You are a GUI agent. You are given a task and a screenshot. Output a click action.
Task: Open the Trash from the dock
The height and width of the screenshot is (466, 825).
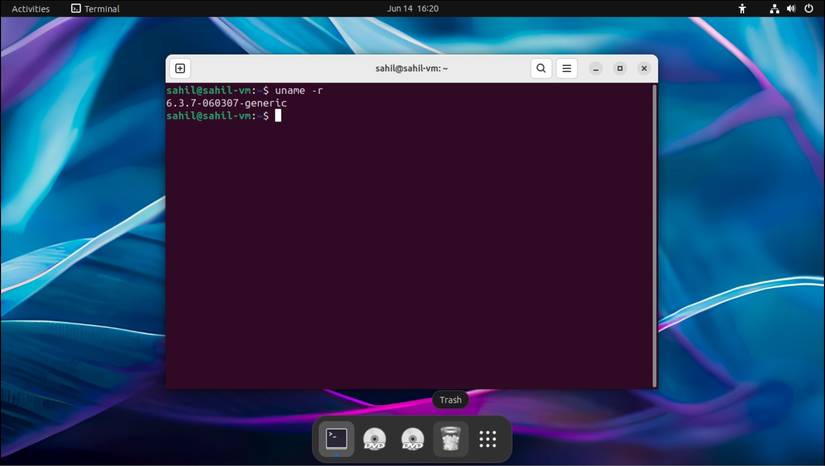click(450, 439)
